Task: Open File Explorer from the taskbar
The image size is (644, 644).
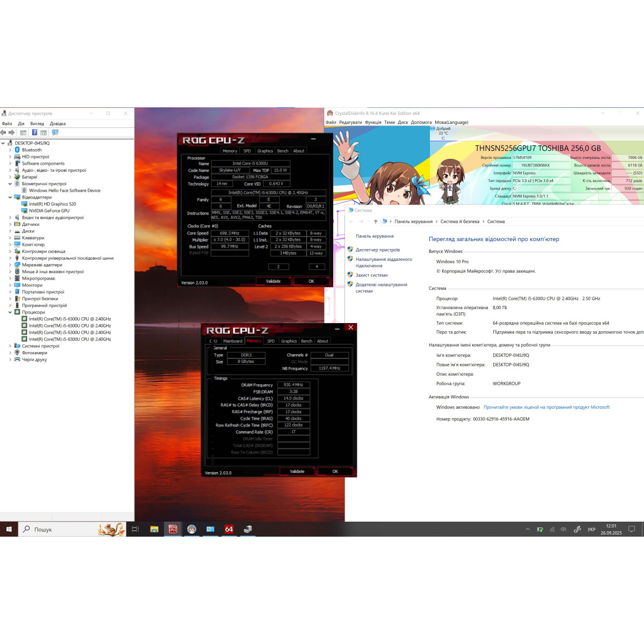Action: tap(154, 529)
